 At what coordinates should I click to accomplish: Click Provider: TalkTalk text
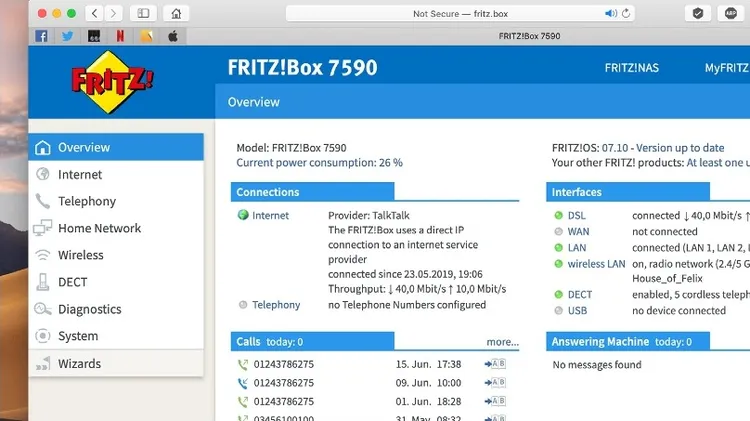(369, 215)
